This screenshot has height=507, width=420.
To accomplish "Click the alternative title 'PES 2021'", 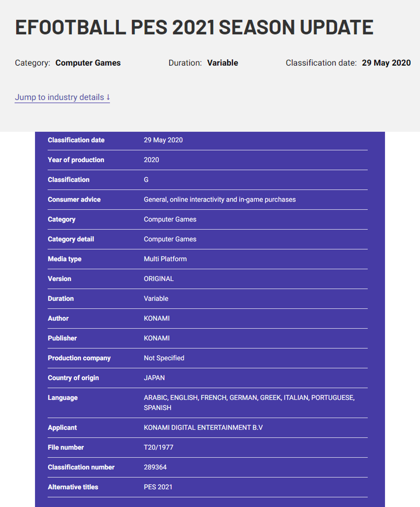I will [x=158, y=487].
